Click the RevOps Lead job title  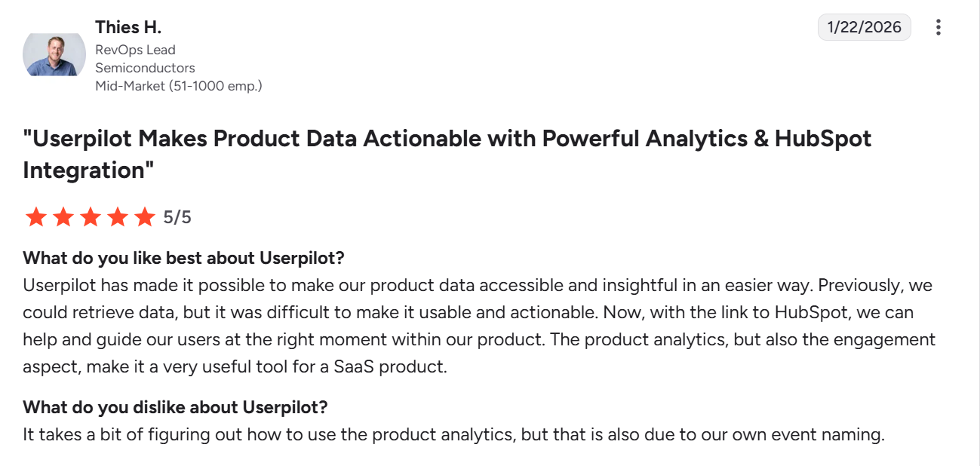tap(134, 50)
